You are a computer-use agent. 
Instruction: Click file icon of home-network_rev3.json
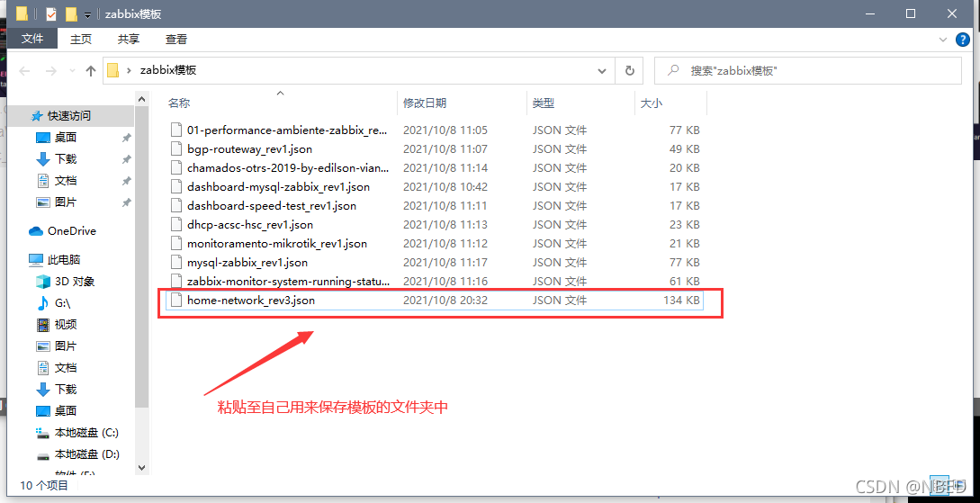[x=176, y=300]
